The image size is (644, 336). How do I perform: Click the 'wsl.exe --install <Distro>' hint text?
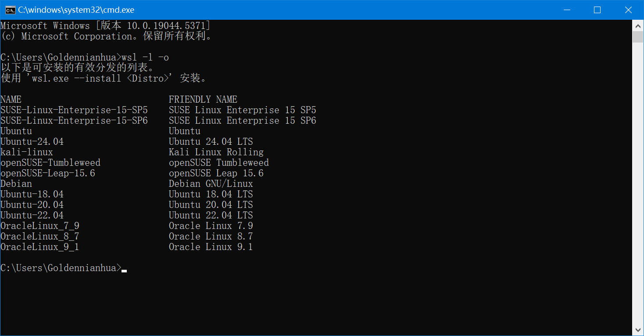pyautogui.click(x=100, y=79)
